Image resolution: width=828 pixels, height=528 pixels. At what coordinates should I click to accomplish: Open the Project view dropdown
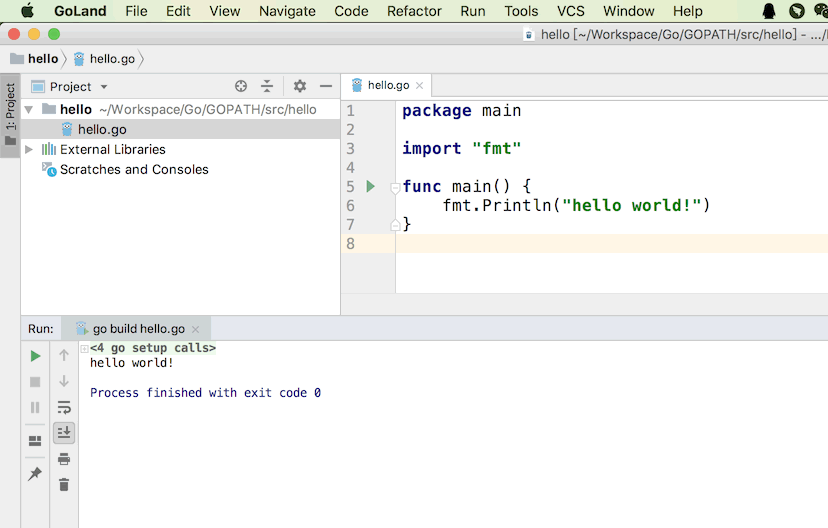[103, 87]
